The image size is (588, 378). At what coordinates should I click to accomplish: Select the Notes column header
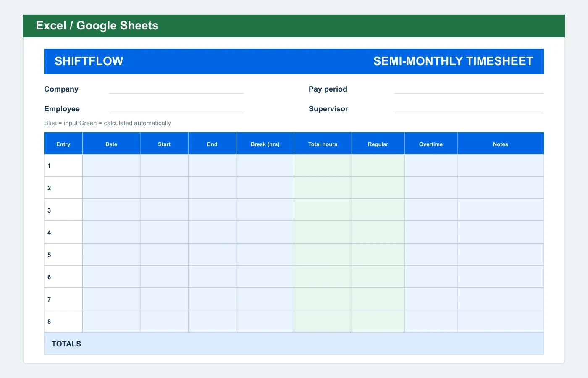501,144
